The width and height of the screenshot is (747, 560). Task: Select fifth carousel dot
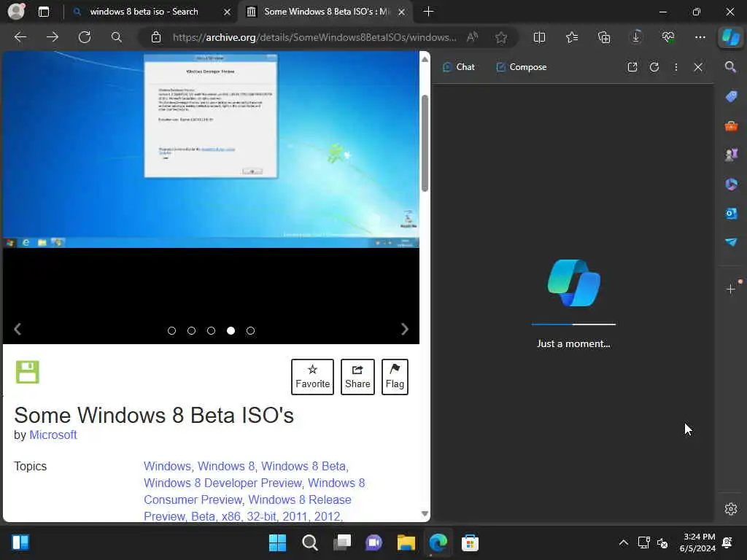pos(251,330)
